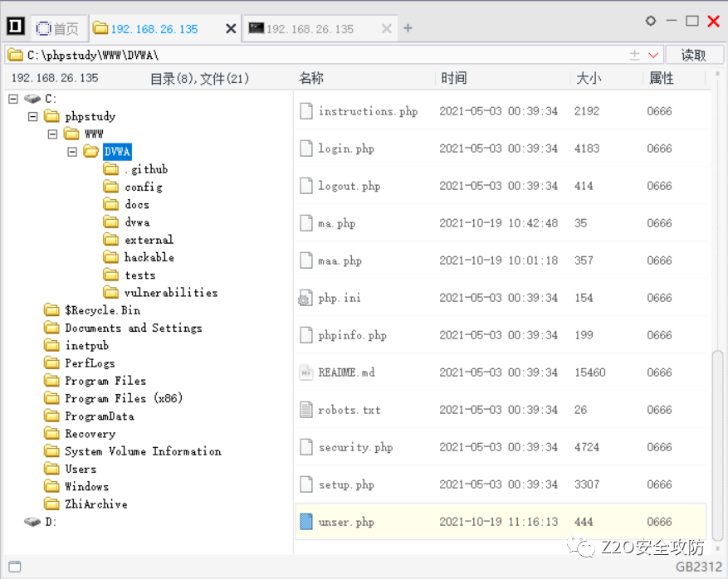Select the D: drive icon
The height and width of the screenshot is (579, 728).
pos(32,522)
